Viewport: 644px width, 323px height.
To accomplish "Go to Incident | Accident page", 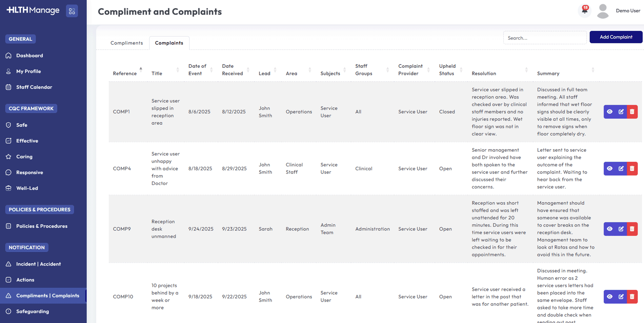I will pyautogui.click(x=38, y=264).
